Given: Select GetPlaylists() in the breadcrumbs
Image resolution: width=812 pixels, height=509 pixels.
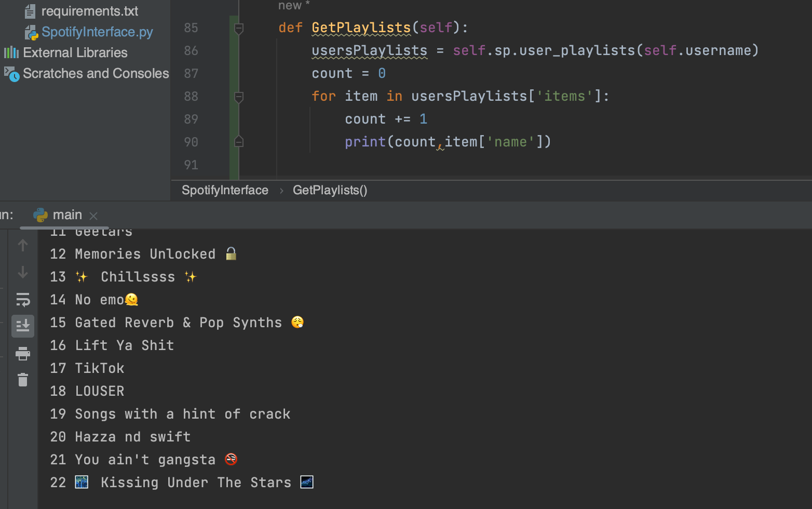Looking at the screenshot, I should pos(330,190).
